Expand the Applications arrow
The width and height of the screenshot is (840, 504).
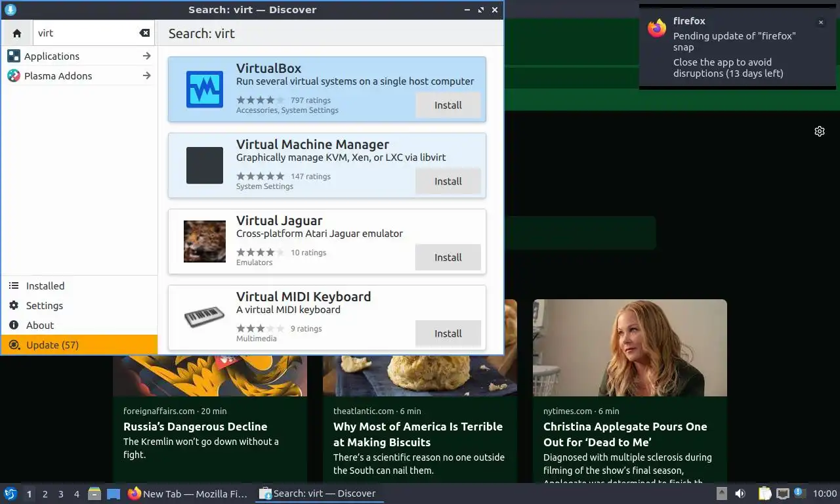(x=146, y=56)
